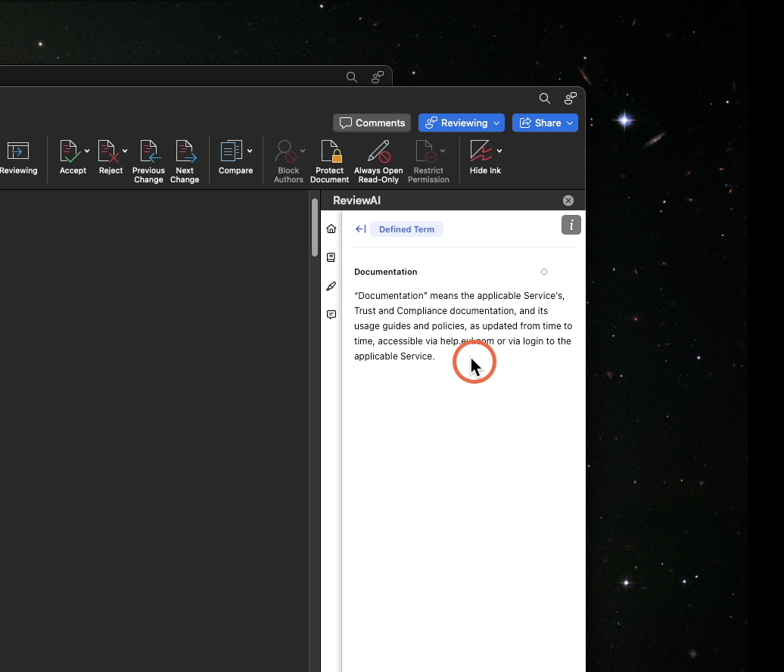This screenshot has height=672, width=784.
Task: Click the collaboration icon in the front window title bar
Action: (571, 98)
